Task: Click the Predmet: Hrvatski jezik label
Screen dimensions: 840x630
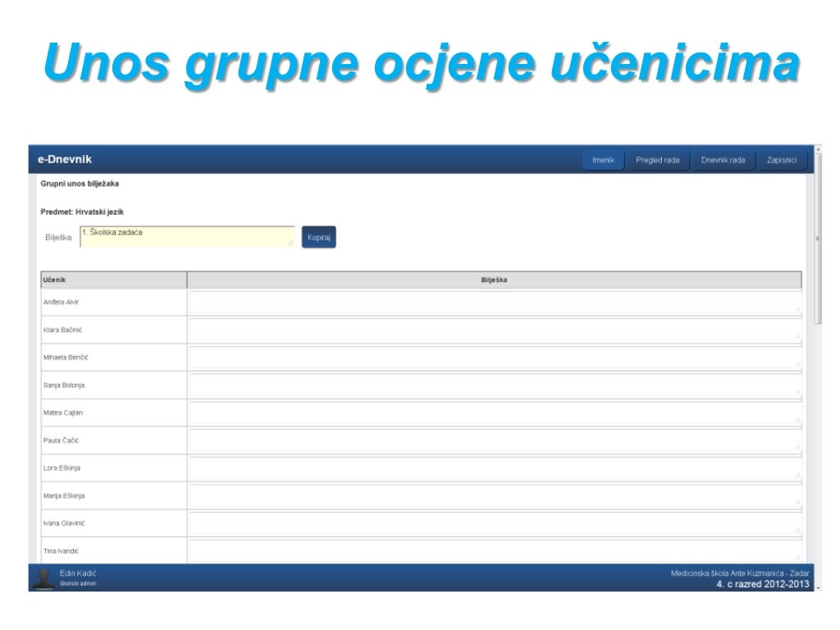Action: [82, 212]
